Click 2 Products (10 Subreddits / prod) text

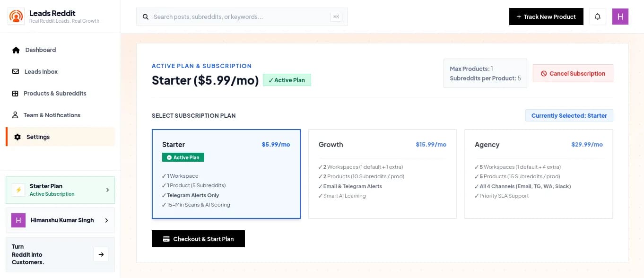pos(364,176)
